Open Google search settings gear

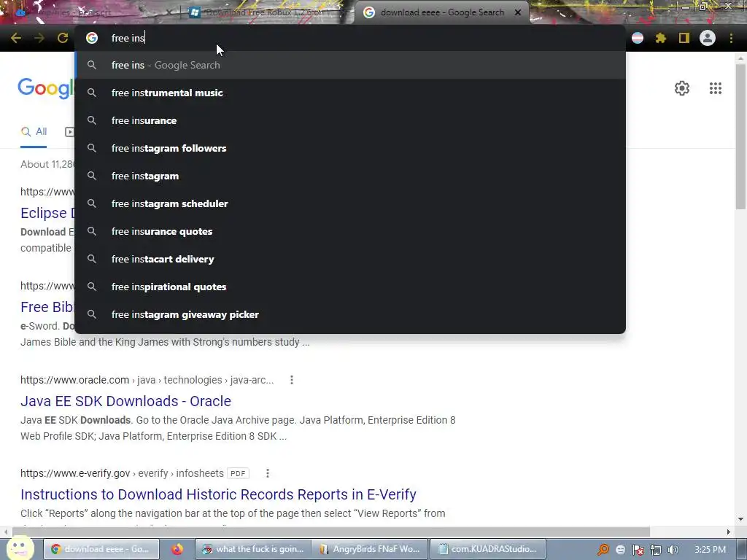click(x=682, y=88)
